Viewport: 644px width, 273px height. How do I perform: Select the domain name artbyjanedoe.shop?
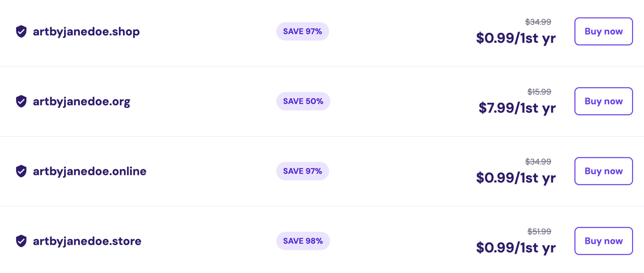point(86,31)
